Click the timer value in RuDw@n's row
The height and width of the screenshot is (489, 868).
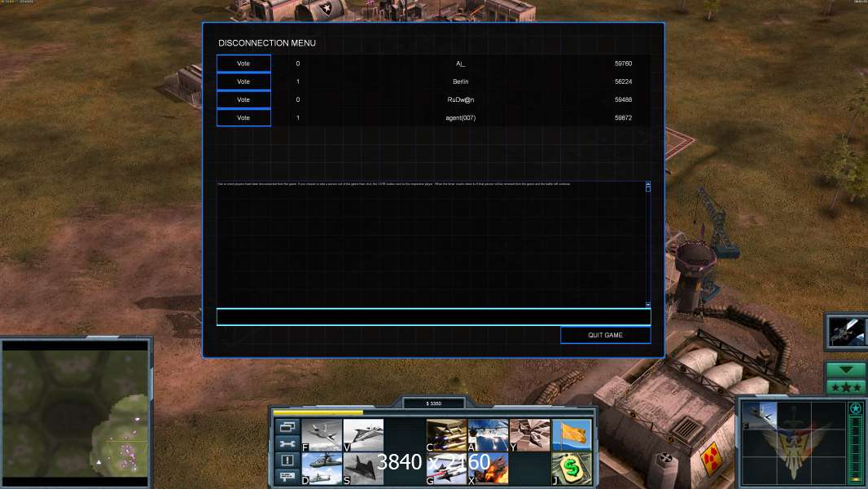click(624, 99)
